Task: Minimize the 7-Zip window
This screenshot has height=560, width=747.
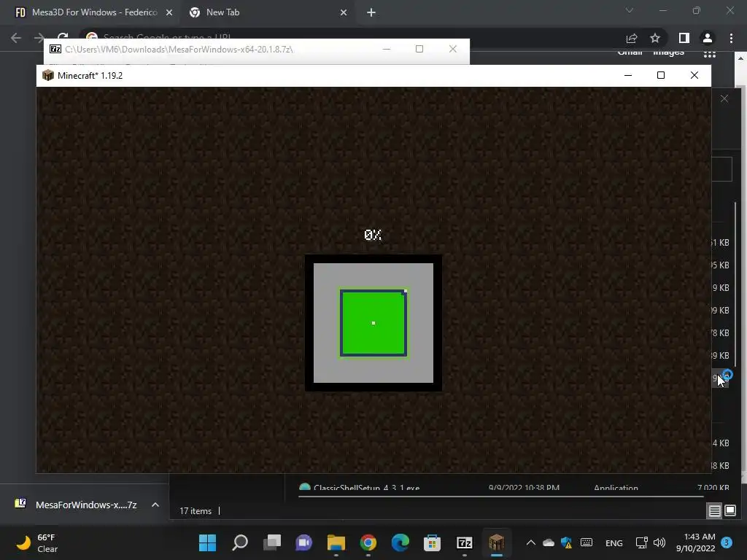Action: (x=387, y=49)
